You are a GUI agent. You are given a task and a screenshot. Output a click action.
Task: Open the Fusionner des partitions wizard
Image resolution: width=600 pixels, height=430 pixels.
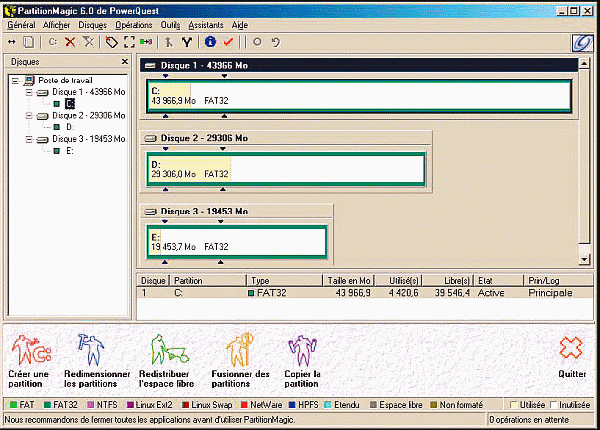pos(241,359)
